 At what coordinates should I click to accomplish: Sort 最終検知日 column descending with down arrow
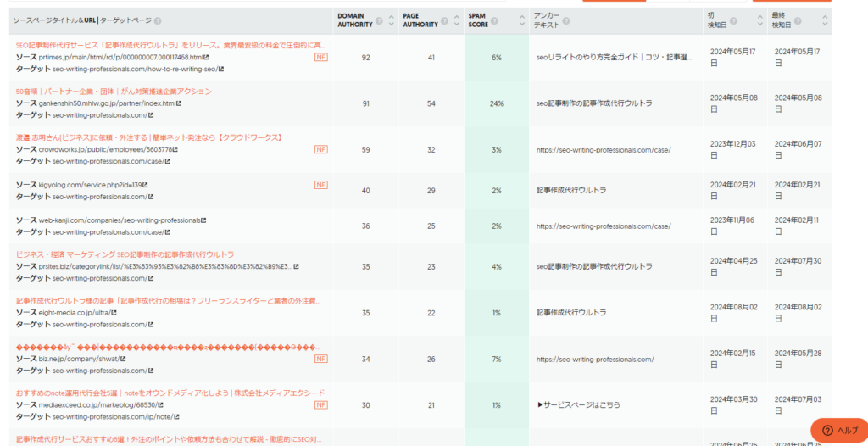point(825,25)
